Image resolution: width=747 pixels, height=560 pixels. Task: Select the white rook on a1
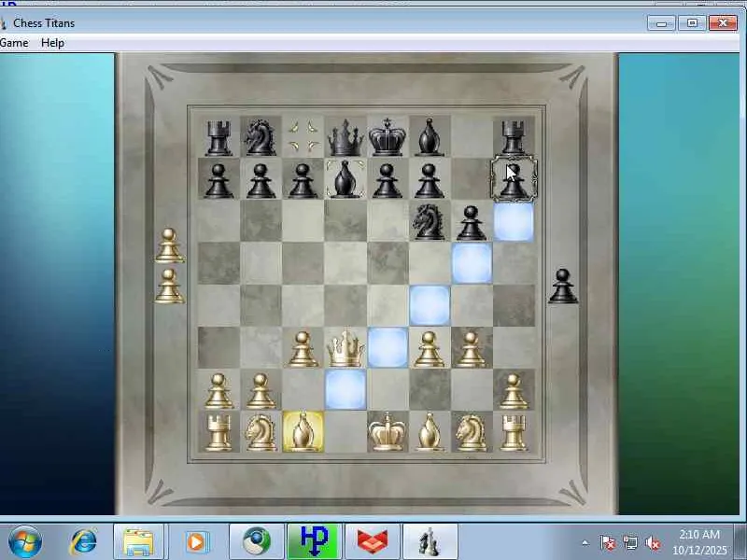[218, 432]
